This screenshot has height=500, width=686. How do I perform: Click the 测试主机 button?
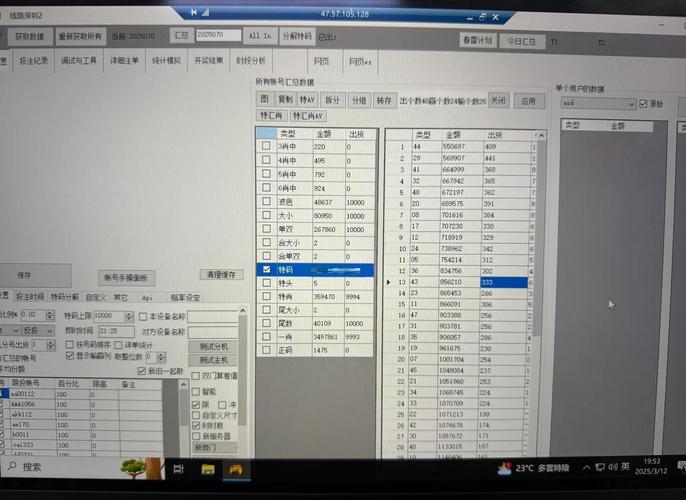(x=214, y=360)
